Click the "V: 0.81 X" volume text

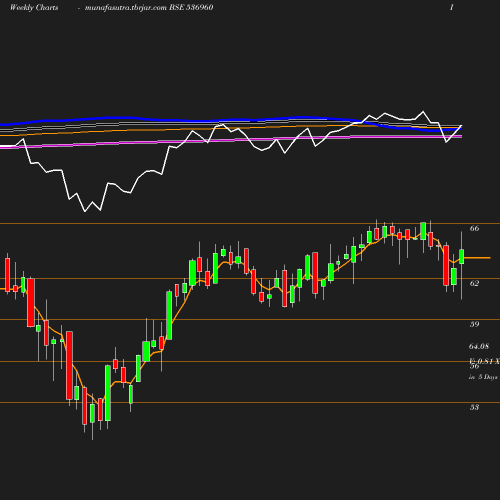[484, 361]
